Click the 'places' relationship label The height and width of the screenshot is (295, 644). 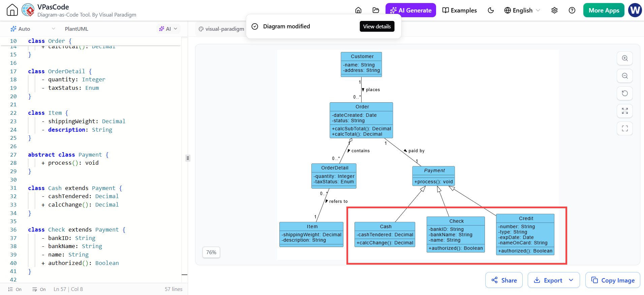point(373,90)
